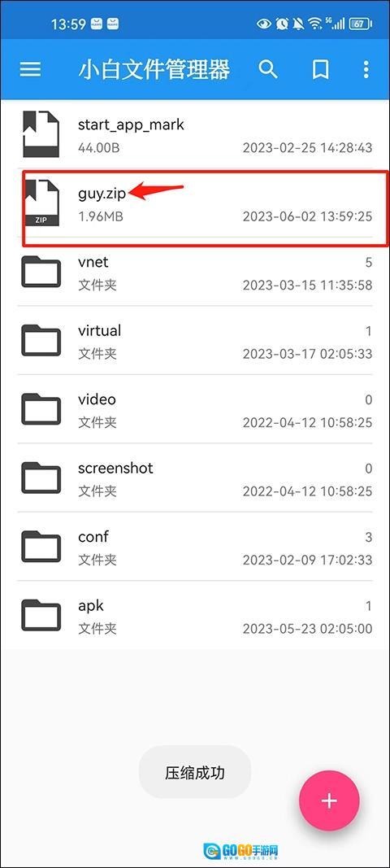Tap the start_app_mark file name
The height and width of the screenshot is (868, 390).
131,125
